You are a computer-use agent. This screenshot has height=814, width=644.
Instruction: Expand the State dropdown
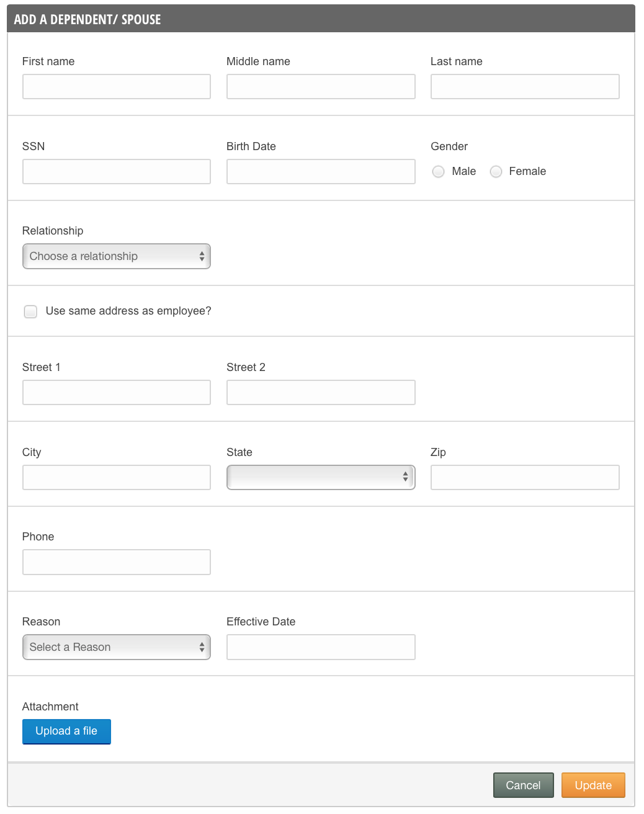coord(321,477)
